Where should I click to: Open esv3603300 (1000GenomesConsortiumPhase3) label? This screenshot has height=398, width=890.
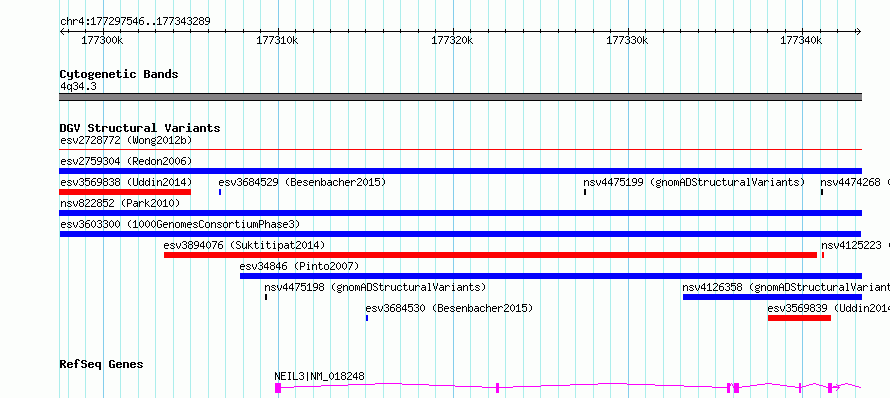[180, 224]
